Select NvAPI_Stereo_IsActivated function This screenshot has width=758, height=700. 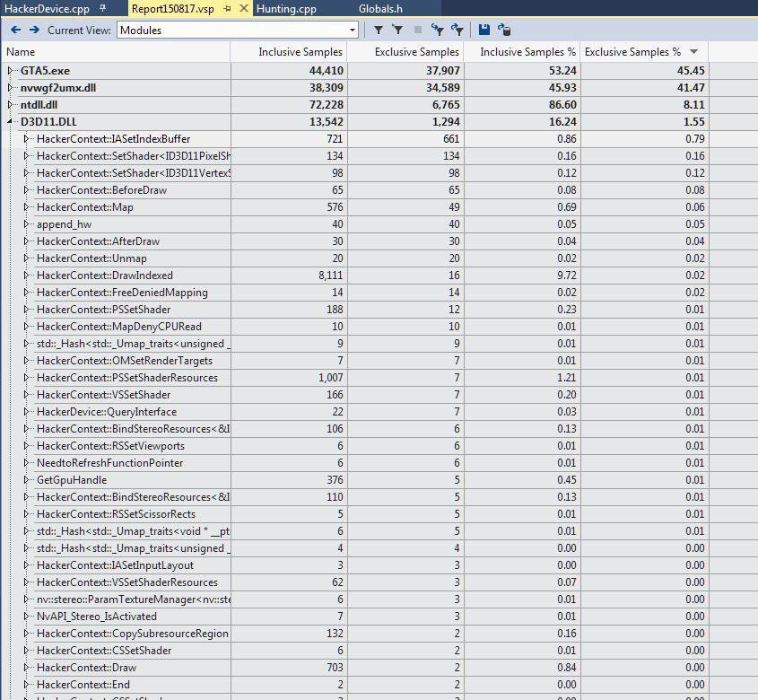(97, 617)
